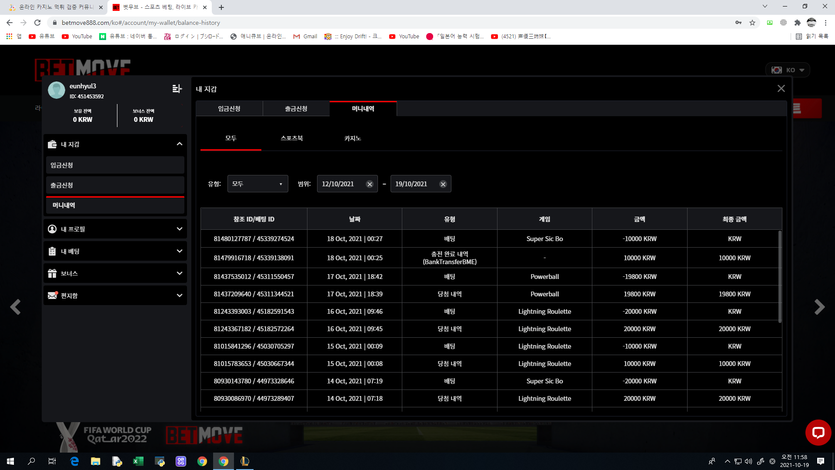Screen dimensions: 835x470
Task: Open a new browser tab
Action: (221, 7)
